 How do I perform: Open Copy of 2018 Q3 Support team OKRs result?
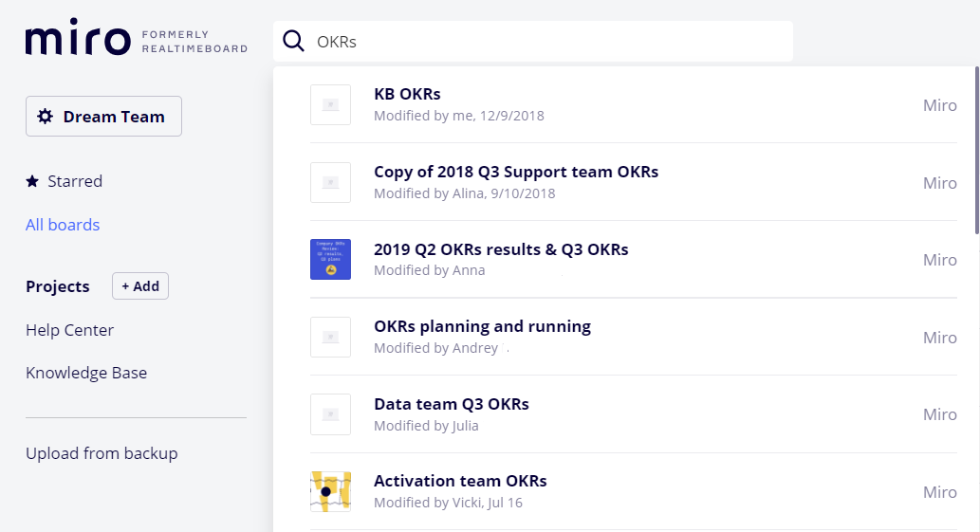516,172
